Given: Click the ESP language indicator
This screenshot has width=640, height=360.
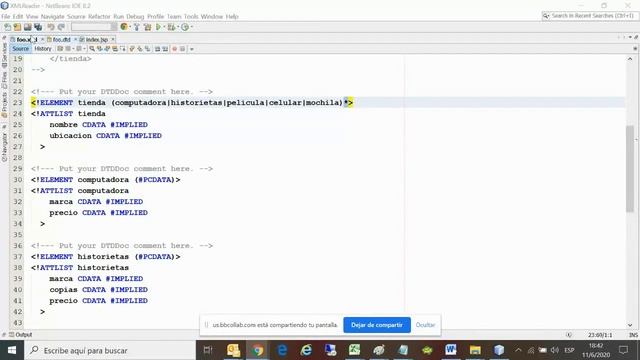Looking at the screenshot, I should click(x=569, y=350).
